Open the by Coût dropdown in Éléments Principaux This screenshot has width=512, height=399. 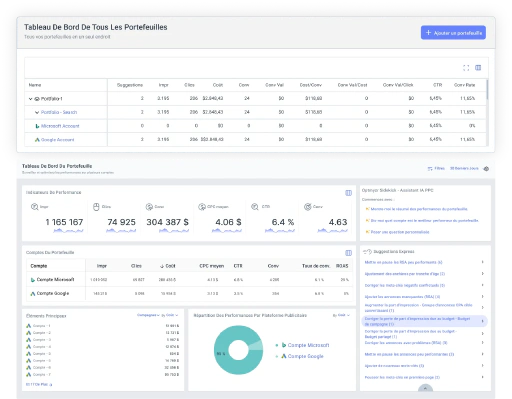tap(170, 315)
